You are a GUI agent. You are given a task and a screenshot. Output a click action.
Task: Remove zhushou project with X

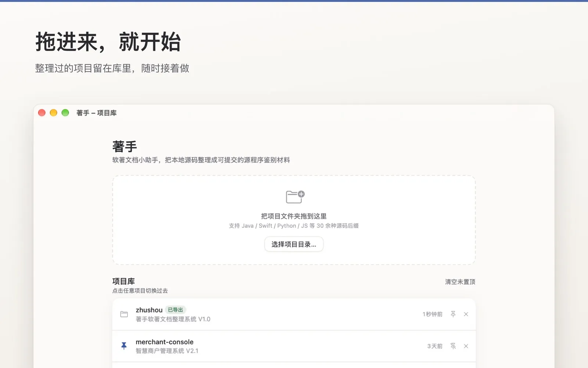[466, 314]
